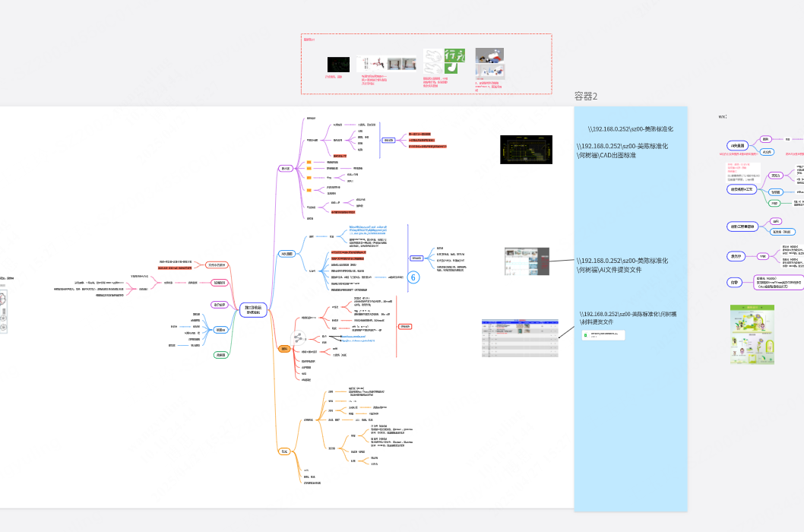Select the 材料提资文件 path text
Screen dimensions: 804x532
(623, 318)
